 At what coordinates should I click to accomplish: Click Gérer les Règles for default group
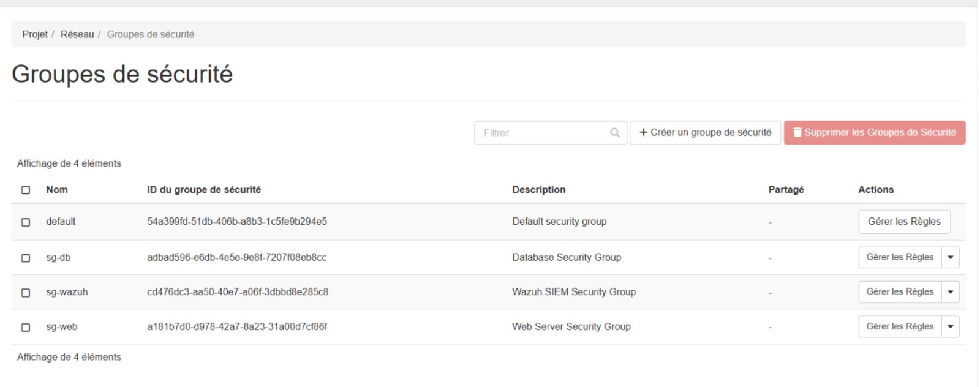(904, 222)
